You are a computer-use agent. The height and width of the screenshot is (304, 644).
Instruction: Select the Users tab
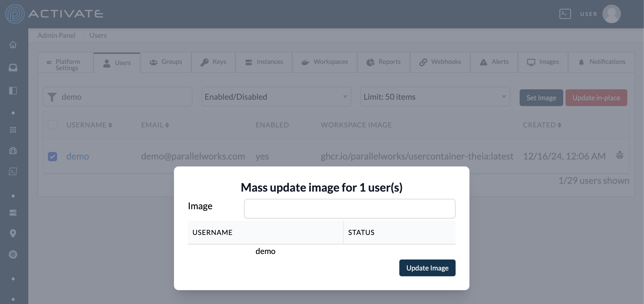(x=117, y=63)
